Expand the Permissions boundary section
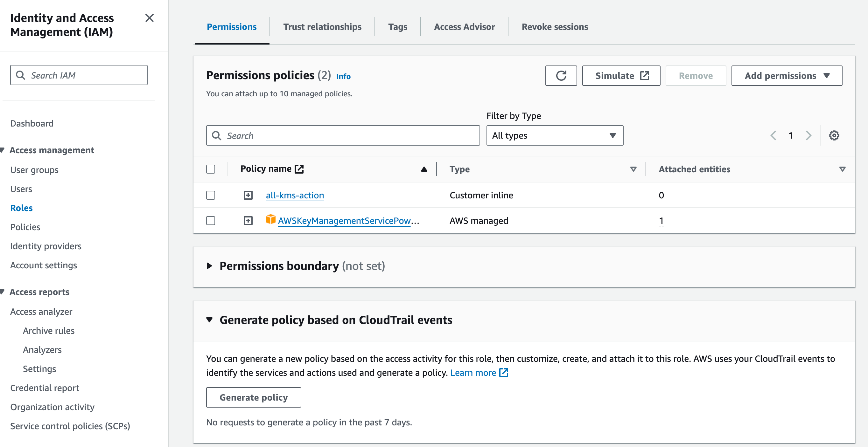868x447 pixels. pyautogui.click(x=209, y=266)
